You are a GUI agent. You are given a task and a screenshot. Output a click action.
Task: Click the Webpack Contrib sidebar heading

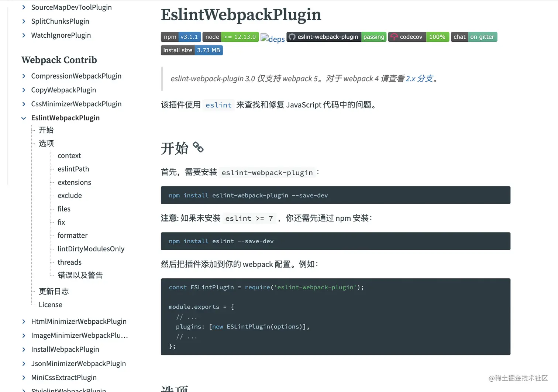pos(59,60)
